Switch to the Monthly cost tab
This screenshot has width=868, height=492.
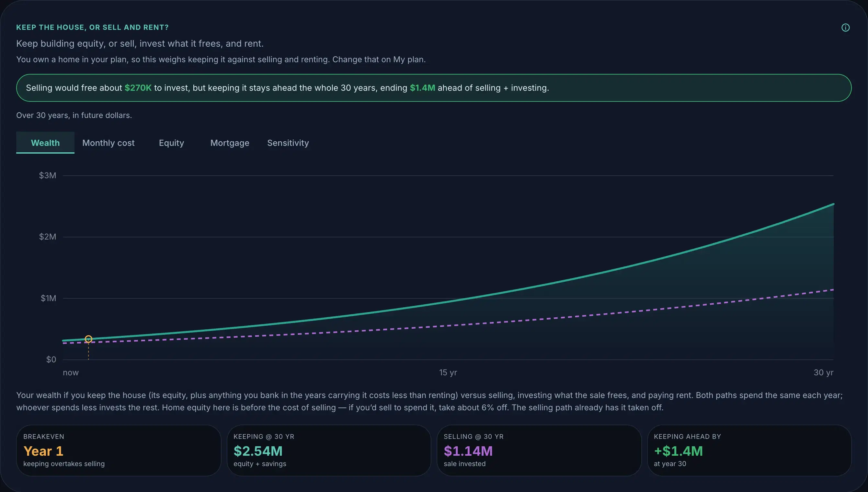click(x=108, y=143)
